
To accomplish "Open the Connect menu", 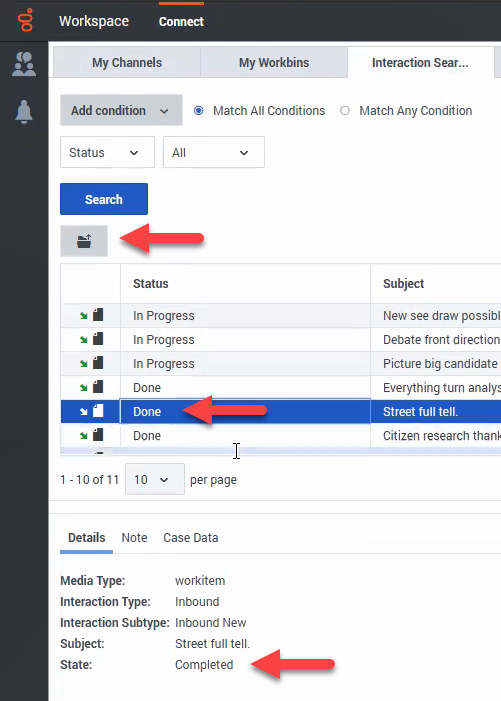I will click(181, 21).
